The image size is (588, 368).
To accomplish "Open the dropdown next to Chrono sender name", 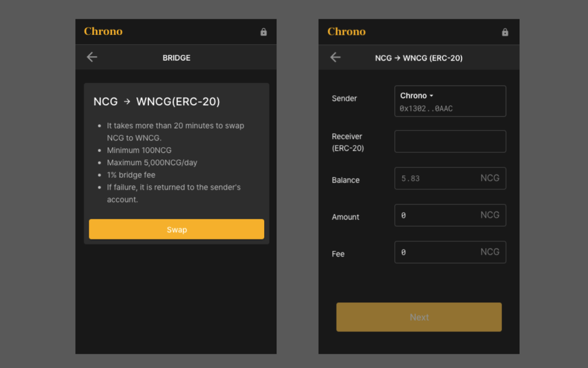I will pyautogui.click(x=431, y=96).
